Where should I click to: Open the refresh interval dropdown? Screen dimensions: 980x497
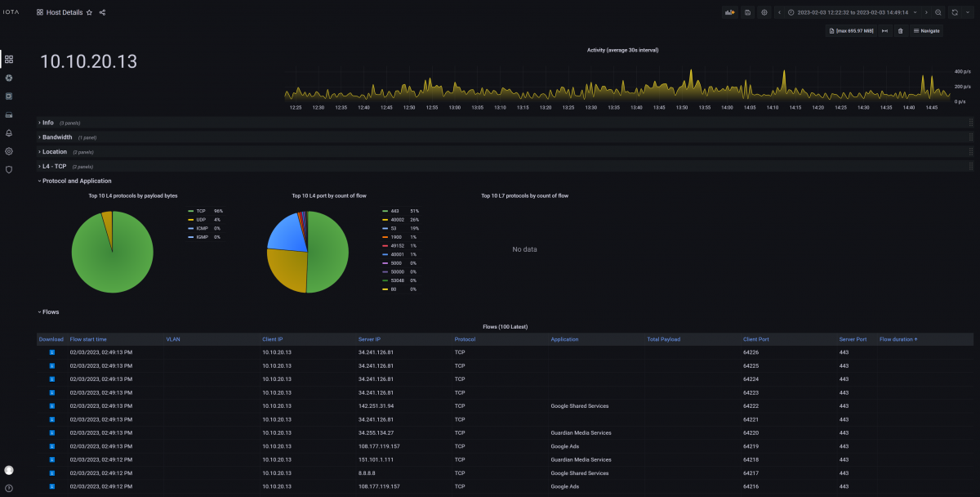pyautogui.click(x=969, y=12)
